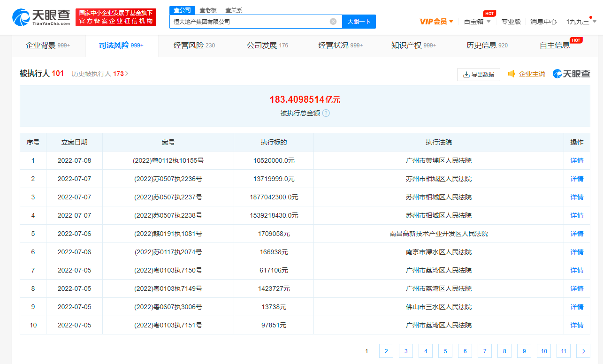Click the 天眼查 watermark logo on the right
This screenshot has width=603, height=364.
coord(571,74)
